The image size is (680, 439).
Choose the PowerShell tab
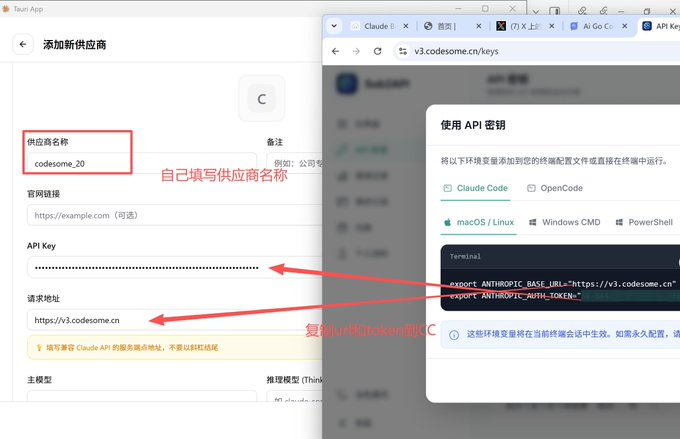point(644,222)
